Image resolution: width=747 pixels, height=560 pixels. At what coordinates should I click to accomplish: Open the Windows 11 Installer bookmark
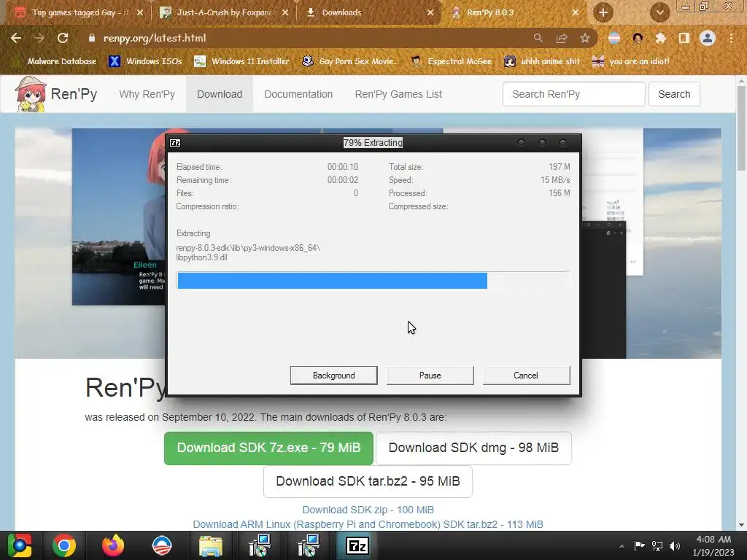click(242, 61)
